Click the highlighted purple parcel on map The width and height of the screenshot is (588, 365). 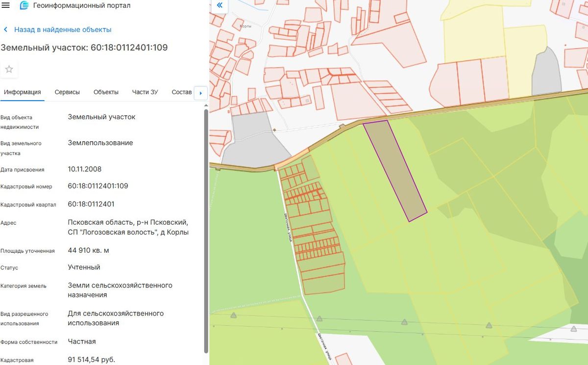[x=395, y=170]
